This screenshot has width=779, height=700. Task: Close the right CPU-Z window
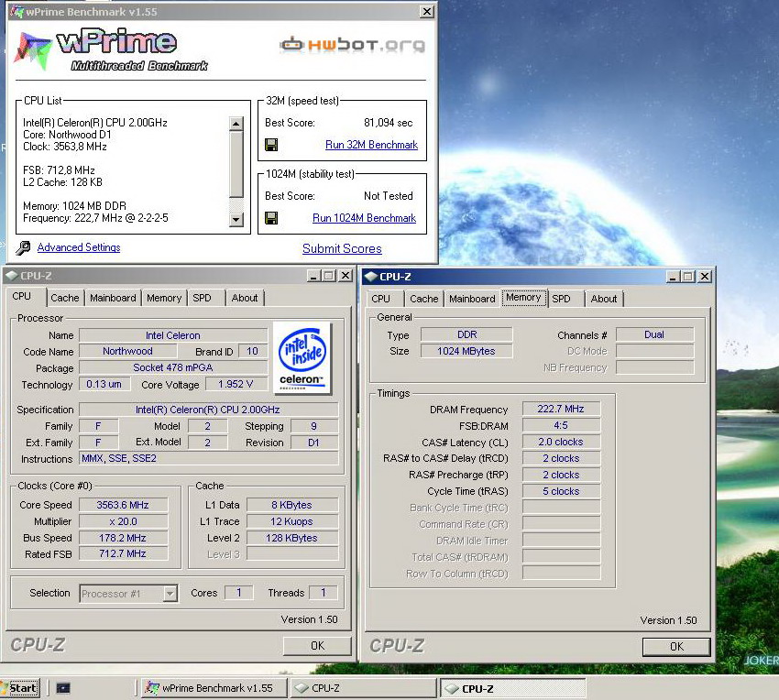pos(705,277)
